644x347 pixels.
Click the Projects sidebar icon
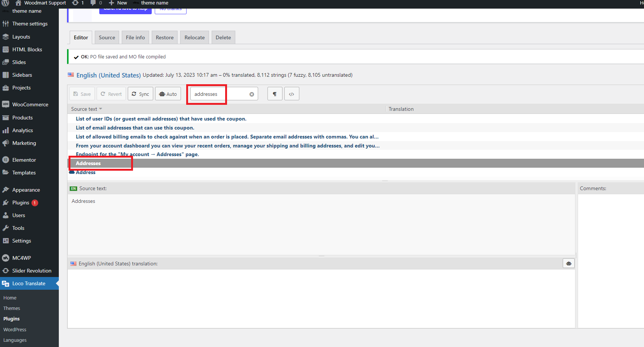(6, 88)
